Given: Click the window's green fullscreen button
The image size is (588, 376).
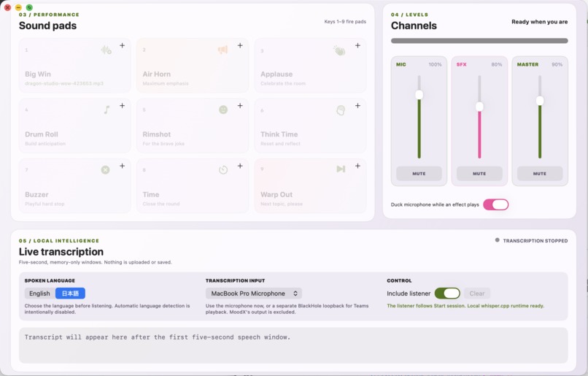Looking at the screenshot, I should click(29, 7).
